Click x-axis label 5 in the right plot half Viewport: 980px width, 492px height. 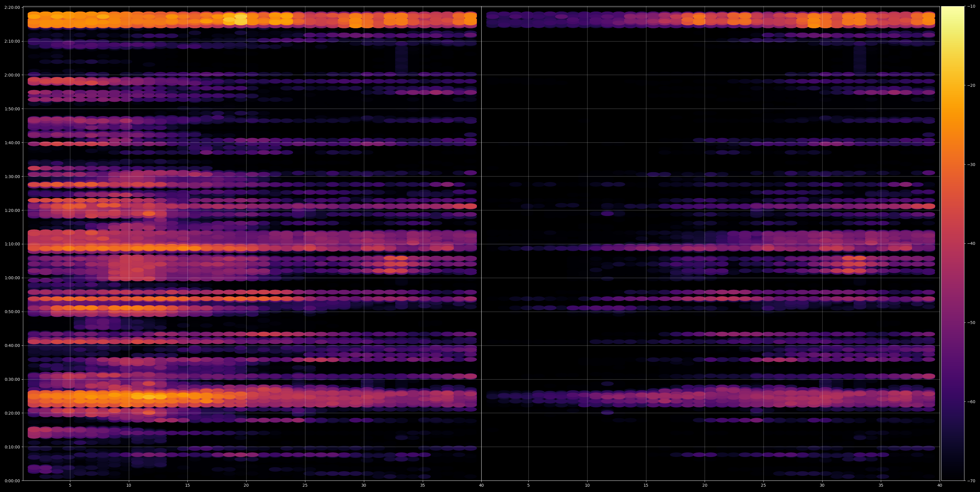click(528, 486)
